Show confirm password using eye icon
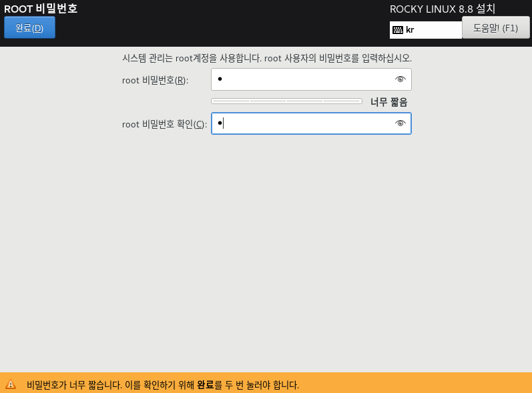Screen dimensions: 532x393 tap(401, 123)
